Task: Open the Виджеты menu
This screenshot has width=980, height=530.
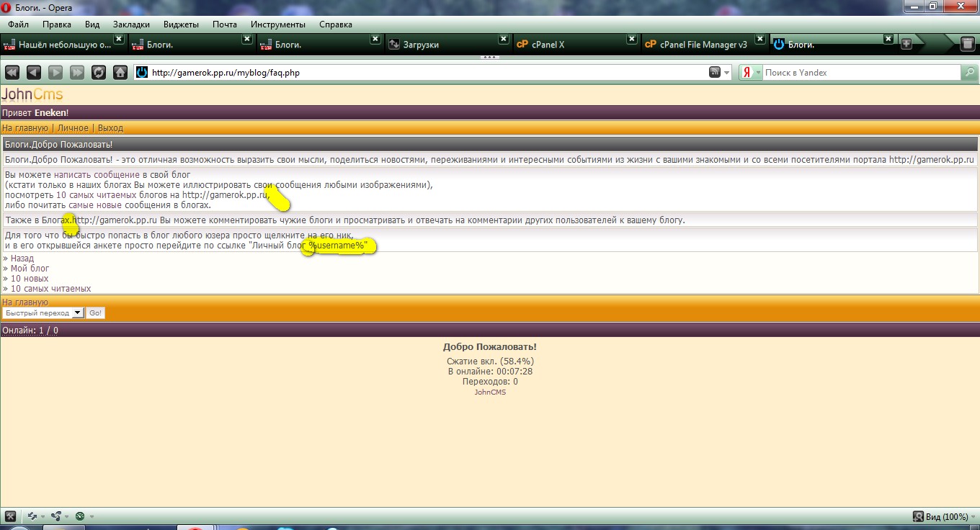Action: point(181,24)
